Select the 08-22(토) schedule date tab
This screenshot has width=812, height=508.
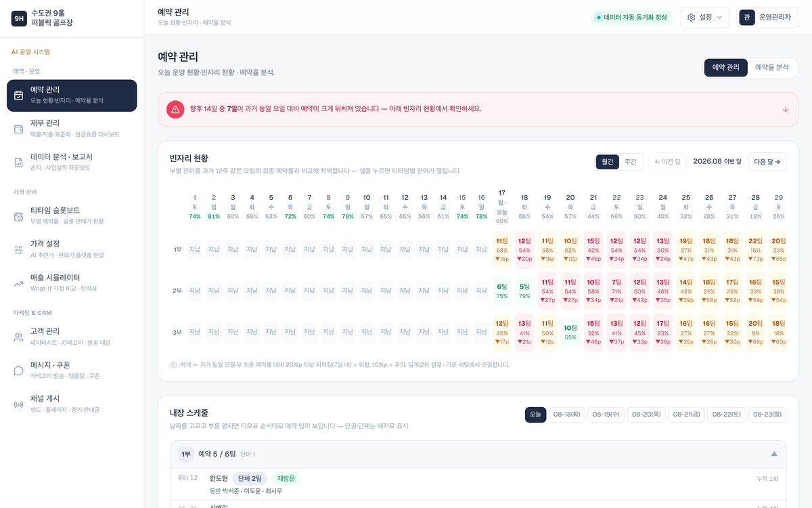click(x=726, y=415)
